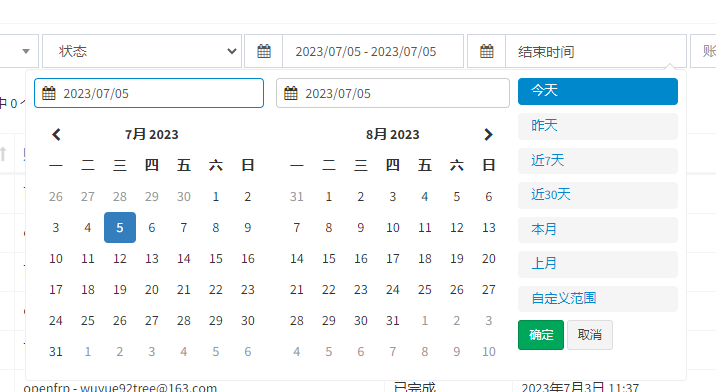Pick July 1 in the 7月 calendar
The width and height of the screenshot is (716, 392).
click(216, 196)
